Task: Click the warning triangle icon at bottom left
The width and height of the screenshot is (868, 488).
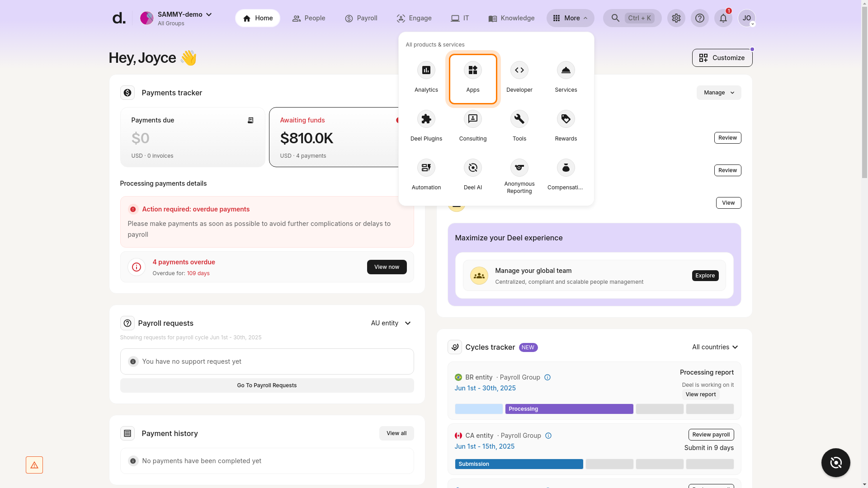Action: tap(34, 465)
